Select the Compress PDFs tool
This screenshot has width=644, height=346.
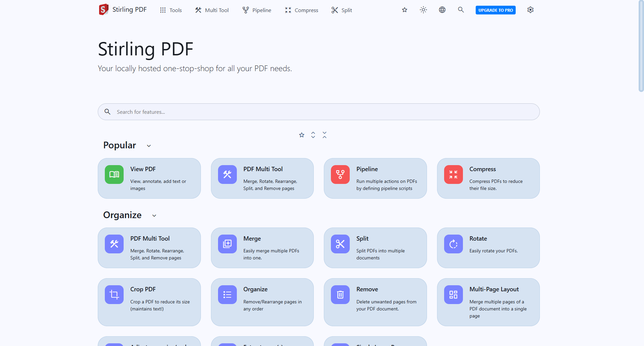tap(488, 178)
